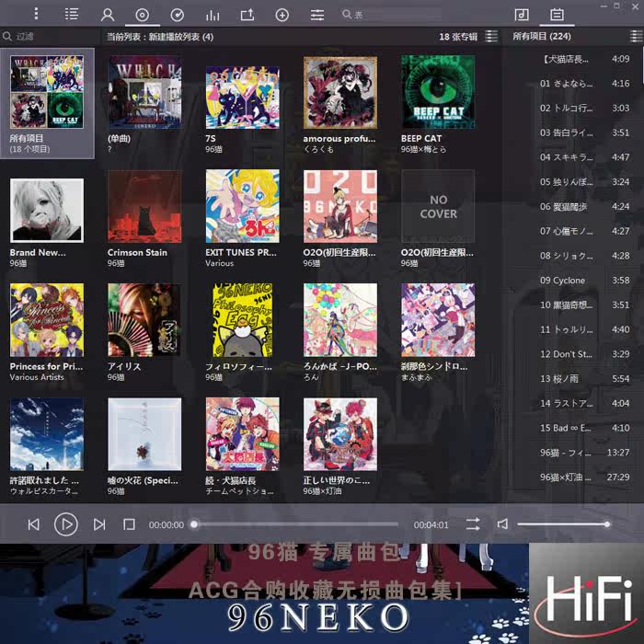Click the add plus circle icon
The image size is (644, 644).
pos(282,16)
